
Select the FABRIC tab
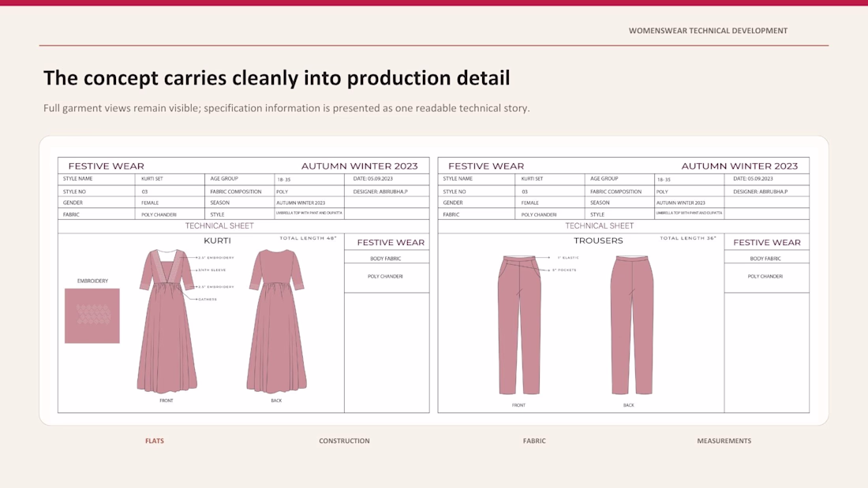coord(534,441)
